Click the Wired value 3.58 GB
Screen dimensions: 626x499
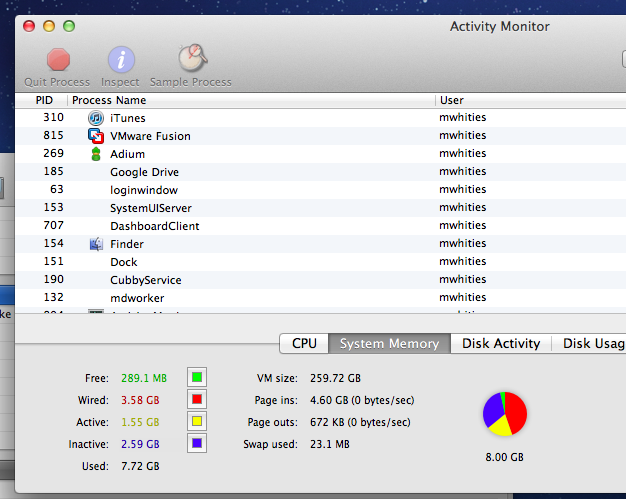(x=140, y=400)
